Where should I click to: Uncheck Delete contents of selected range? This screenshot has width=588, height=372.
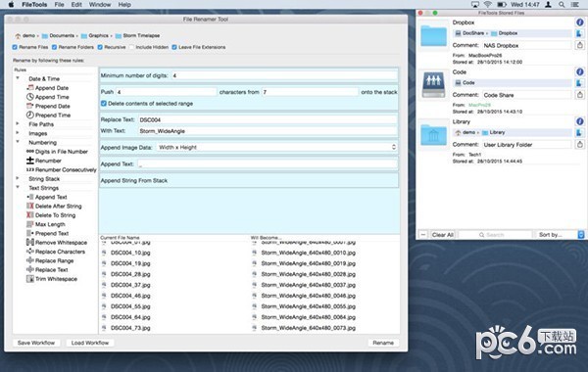(x=104, y=104)
